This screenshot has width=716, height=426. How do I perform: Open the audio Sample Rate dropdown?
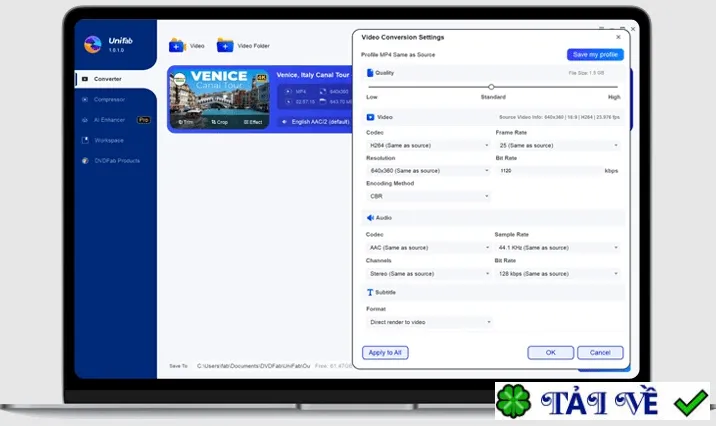coord(558,247)
